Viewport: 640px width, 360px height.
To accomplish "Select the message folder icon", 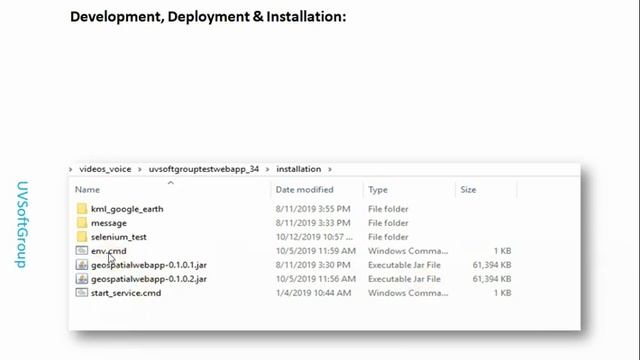I will [x=82, y=223].
